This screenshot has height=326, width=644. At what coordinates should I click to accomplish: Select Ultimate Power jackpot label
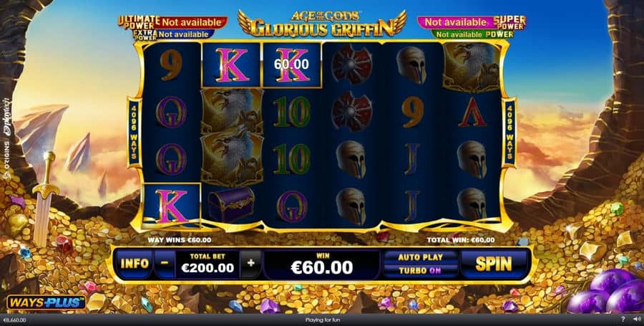tap(138, 22)
